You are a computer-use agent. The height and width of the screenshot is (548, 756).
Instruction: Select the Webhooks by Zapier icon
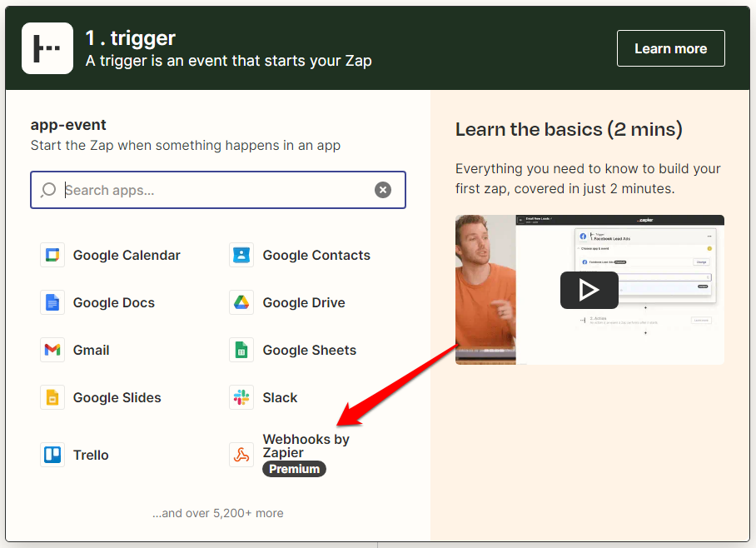(241, 455)
